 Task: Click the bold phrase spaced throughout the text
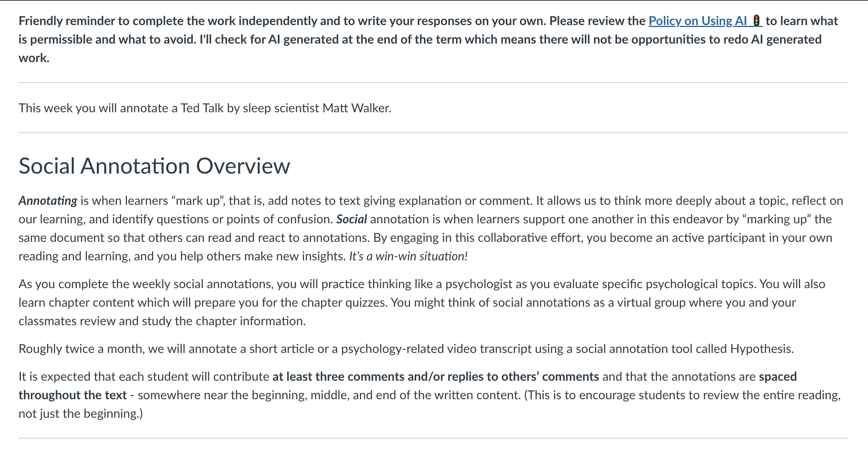(x=73, y=395)
